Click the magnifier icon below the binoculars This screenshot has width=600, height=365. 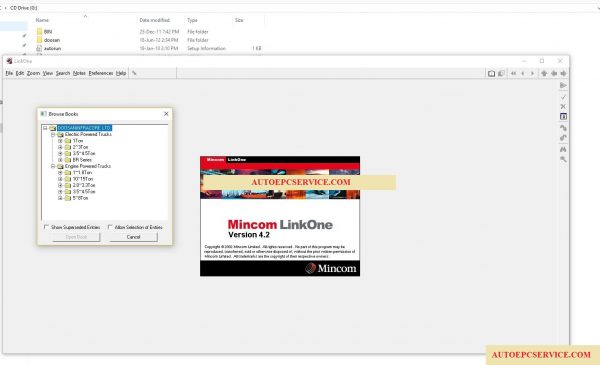point(563,159)
